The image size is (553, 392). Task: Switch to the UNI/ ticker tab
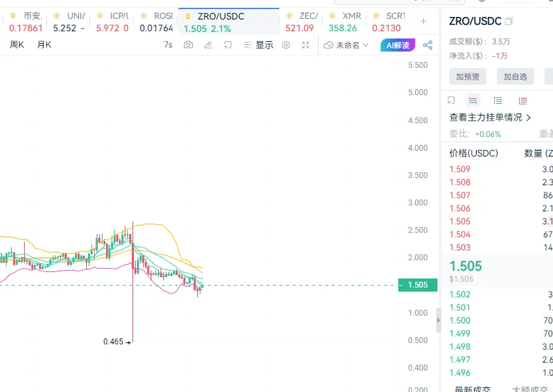tap(69, 22)
